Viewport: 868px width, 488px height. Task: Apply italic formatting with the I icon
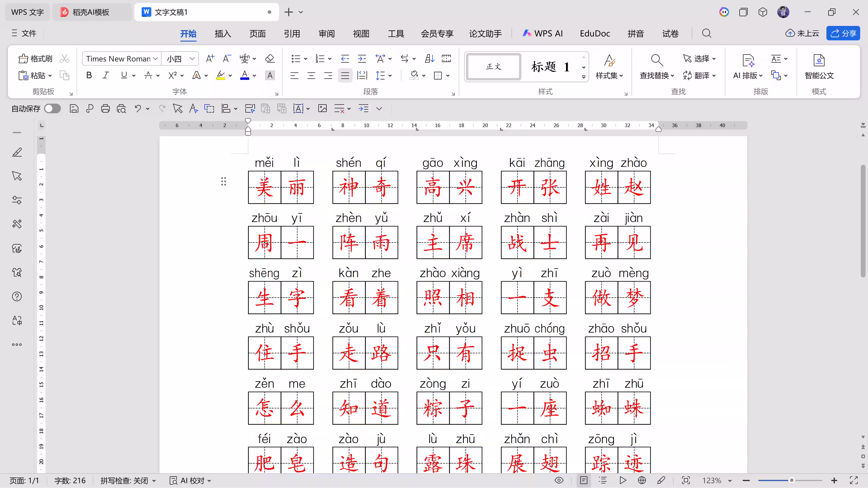106,75
